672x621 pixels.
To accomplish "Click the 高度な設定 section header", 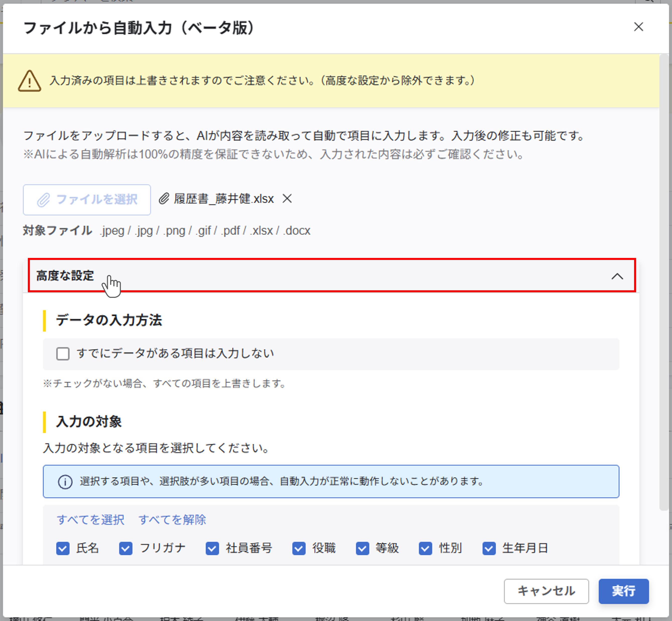I will pyautogui.click(x=65, y=275).
